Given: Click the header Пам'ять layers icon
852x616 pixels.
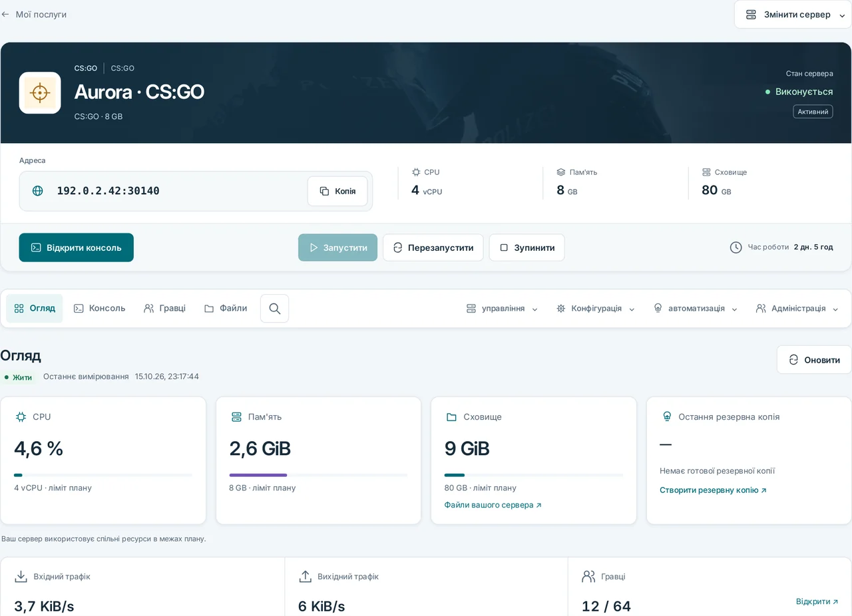Looking at the screenshot, I should tap(561, 172).
